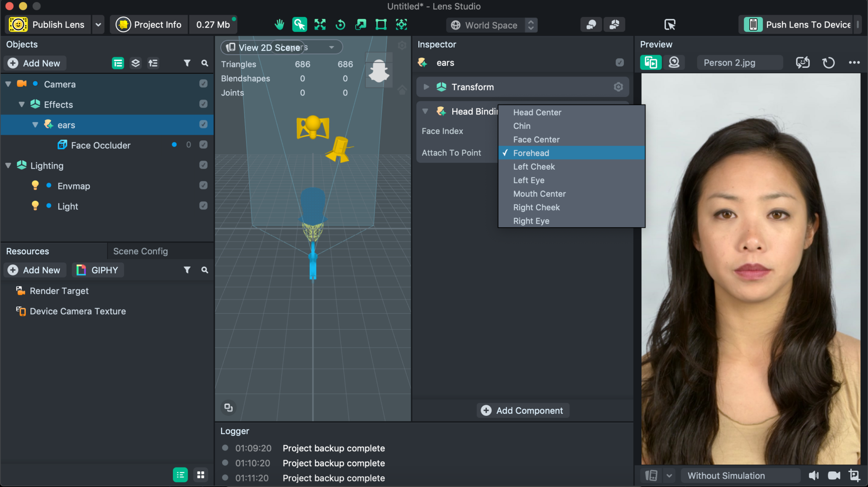Disable the Face Occluder object
868x487 pixels.
tap(203, 145)
